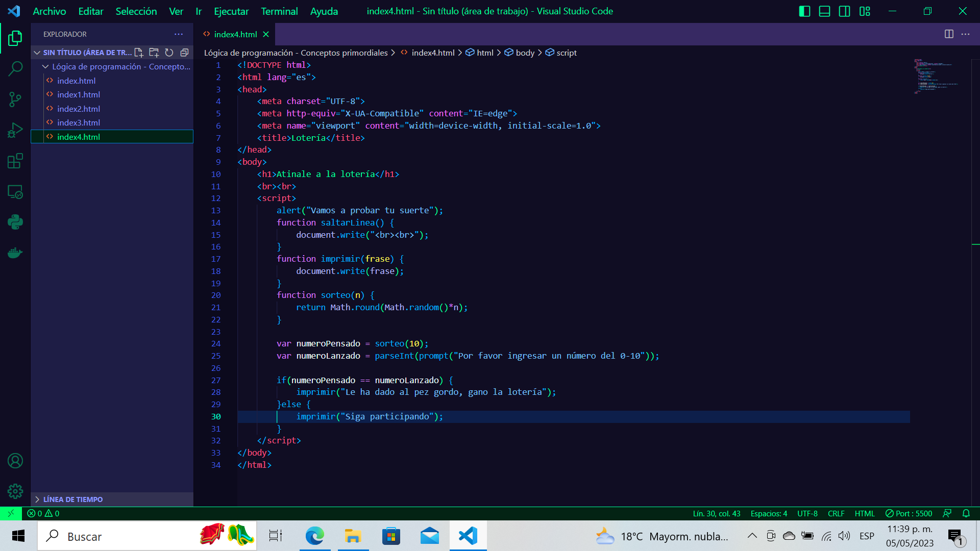Viewport: 980px width, 551px height.
Task: Open the Ir menu
Action: [199, 11]
